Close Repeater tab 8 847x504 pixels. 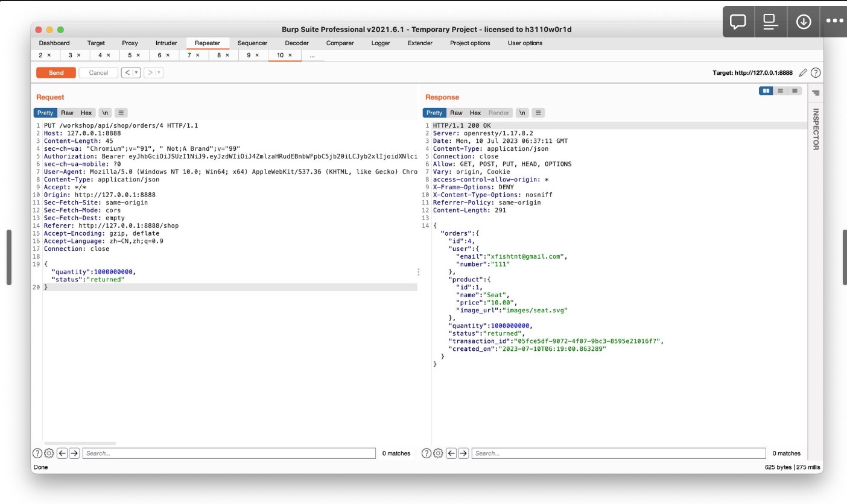227,55
